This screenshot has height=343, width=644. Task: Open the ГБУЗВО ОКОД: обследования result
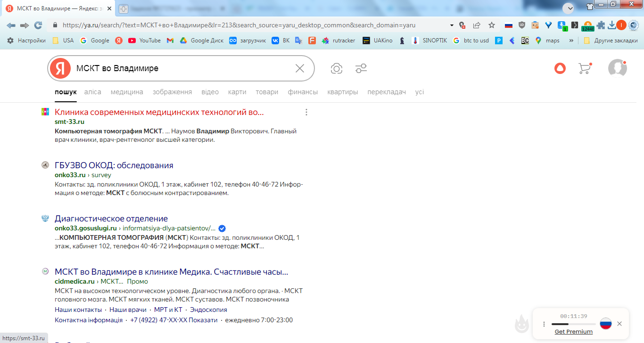pyautogui.click(x=114, y=165)
